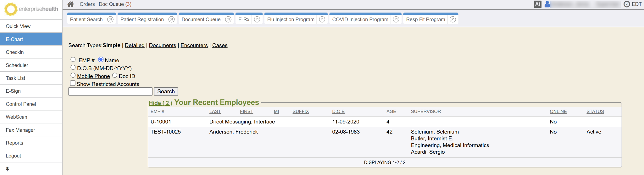Click the home icon in top bar

(71, 4)
